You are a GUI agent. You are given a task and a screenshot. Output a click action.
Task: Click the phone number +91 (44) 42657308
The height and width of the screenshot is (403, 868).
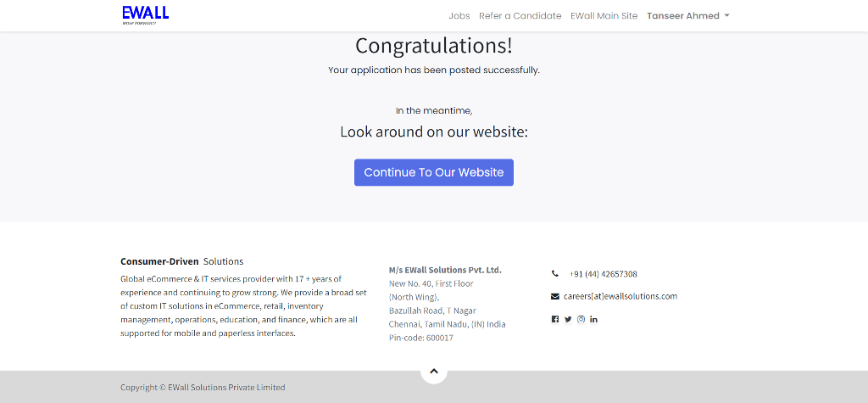(603, 274)
